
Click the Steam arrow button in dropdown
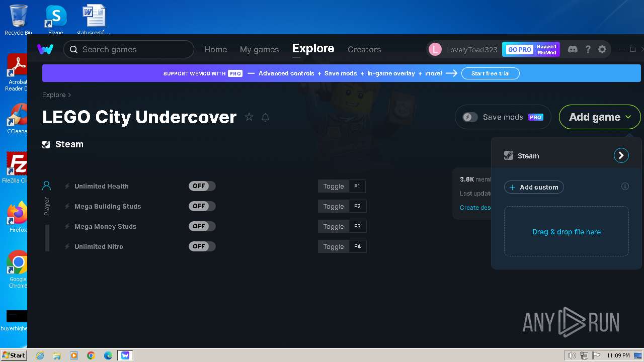click(621, 155)
